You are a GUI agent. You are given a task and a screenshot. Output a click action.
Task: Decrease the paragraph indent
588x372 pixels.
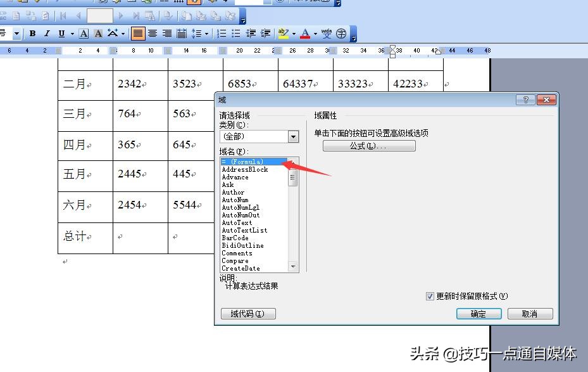[x=251, y=34]
